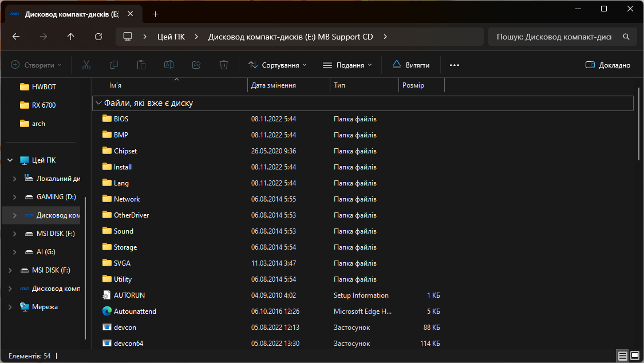Open a new tab with plus button
644x363 pixels.
[x=155, y=14]
